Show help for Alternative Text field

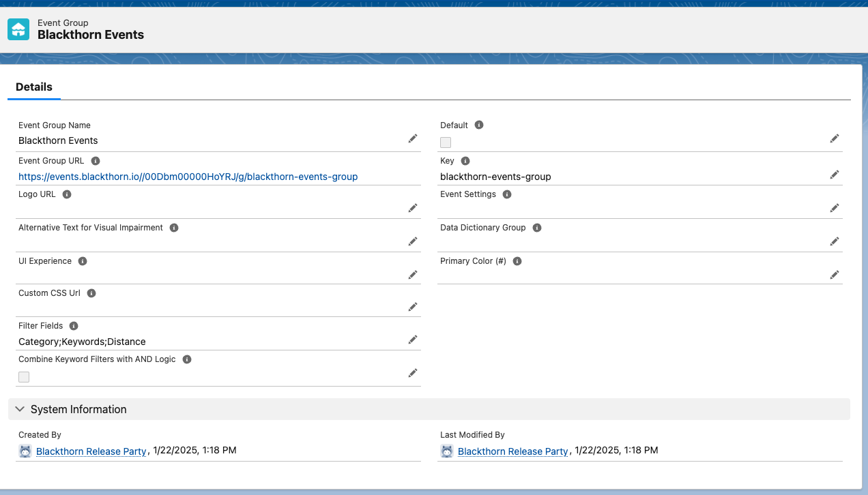[174, 228]
